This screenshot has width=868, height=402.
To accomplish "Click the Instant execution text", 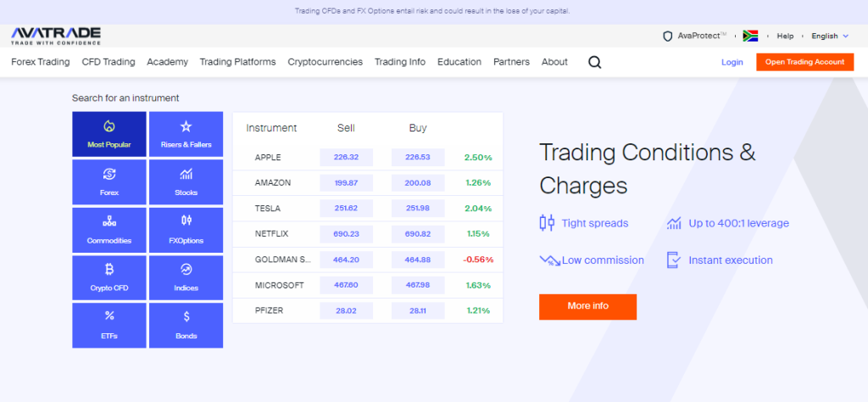I will click(731, 260).
